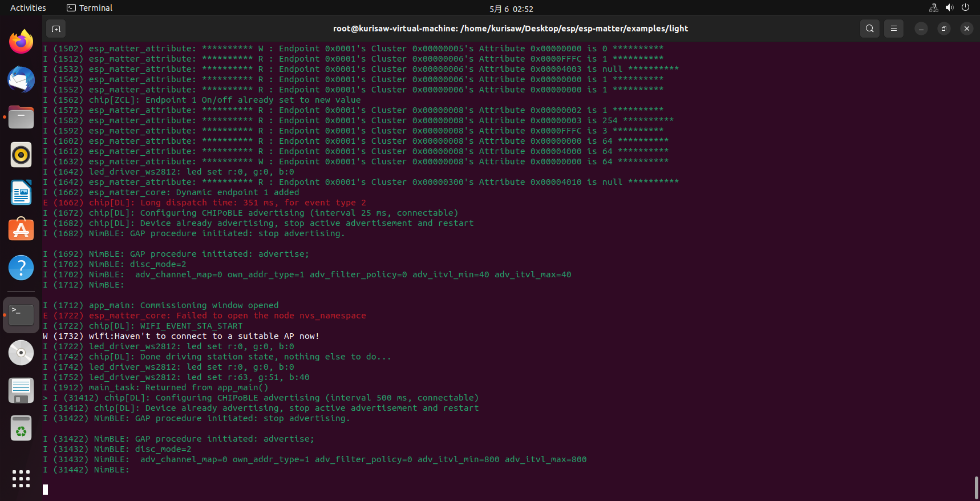Image resolution: width=980 pixels, height=501 pixels.
Task: Open the clock and calendar panel
Action: 511,9
